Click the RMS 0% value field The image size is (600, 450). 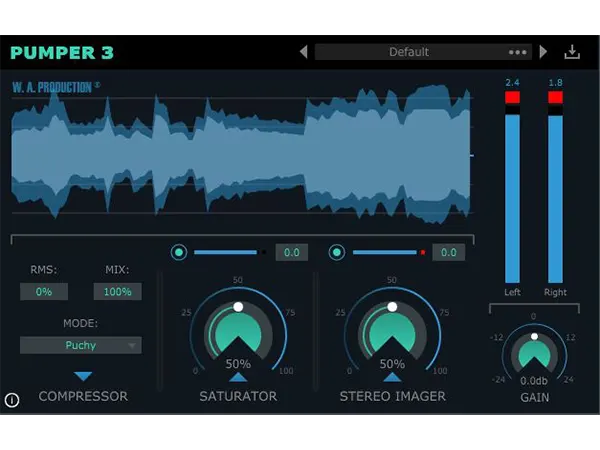(44, 292)
